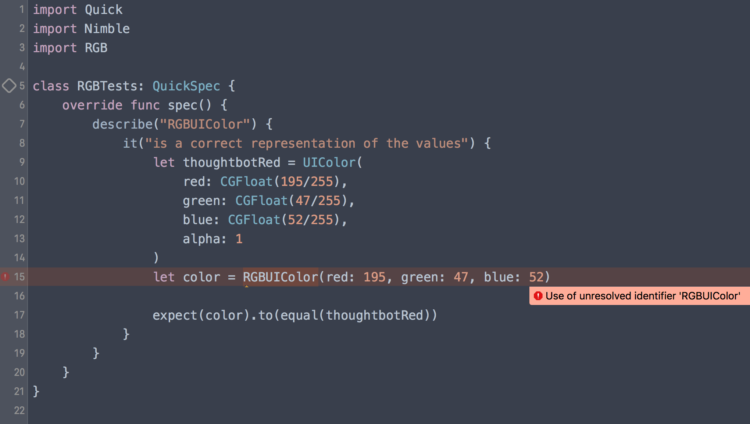This screenshot has width=750, height=424.
Task: Click line number 22 at the file end
Action: pos(19,410)
